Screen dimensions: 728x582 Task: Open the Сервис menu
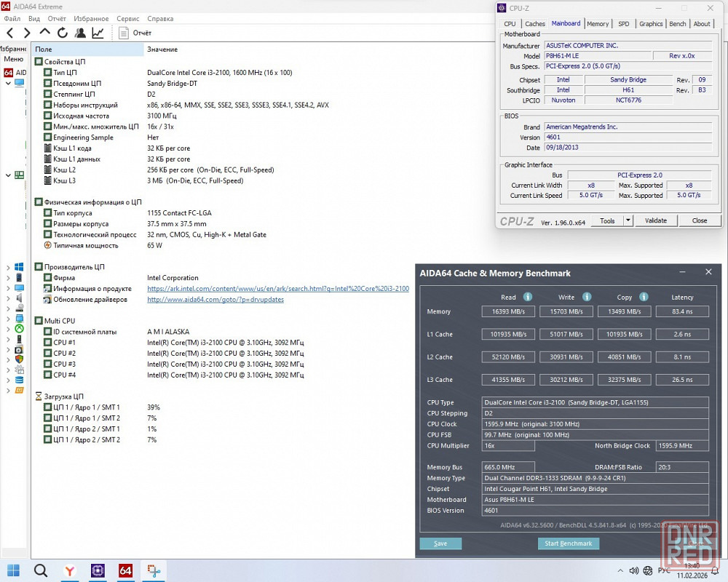tap(127, 18)
